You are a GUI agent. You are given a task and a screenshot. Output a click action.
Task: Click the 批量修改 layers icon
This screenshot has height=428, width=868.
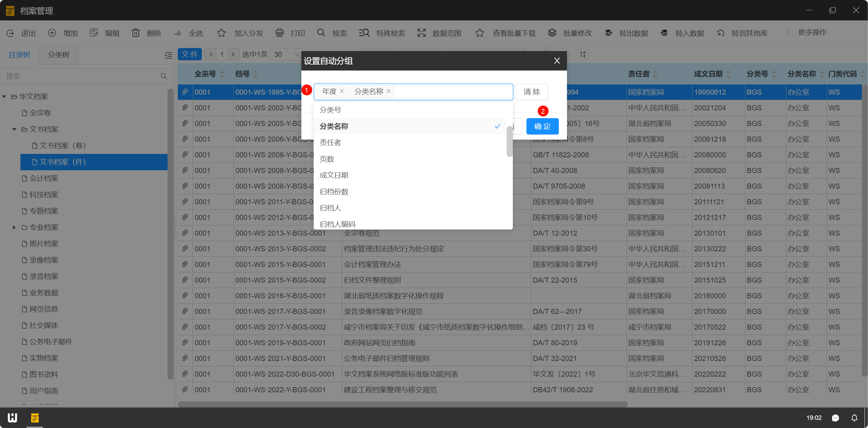coord(552,33)
